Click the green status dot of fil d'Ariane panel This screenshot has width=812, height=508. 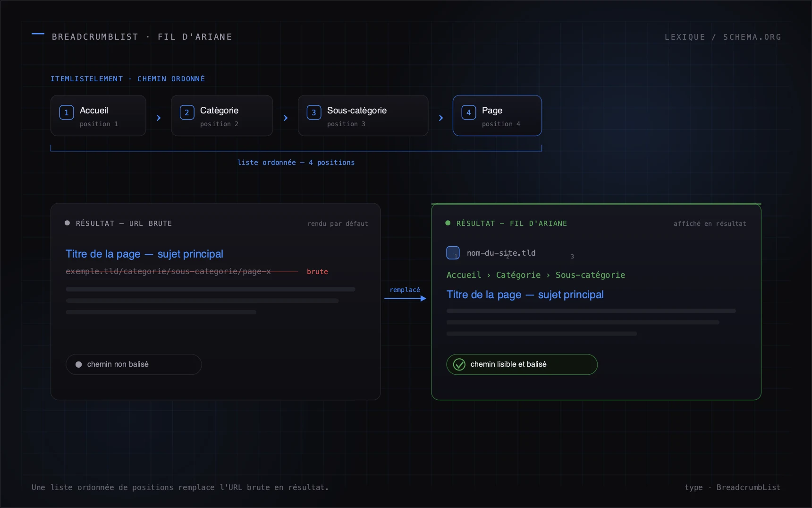(x=448, y=223)
